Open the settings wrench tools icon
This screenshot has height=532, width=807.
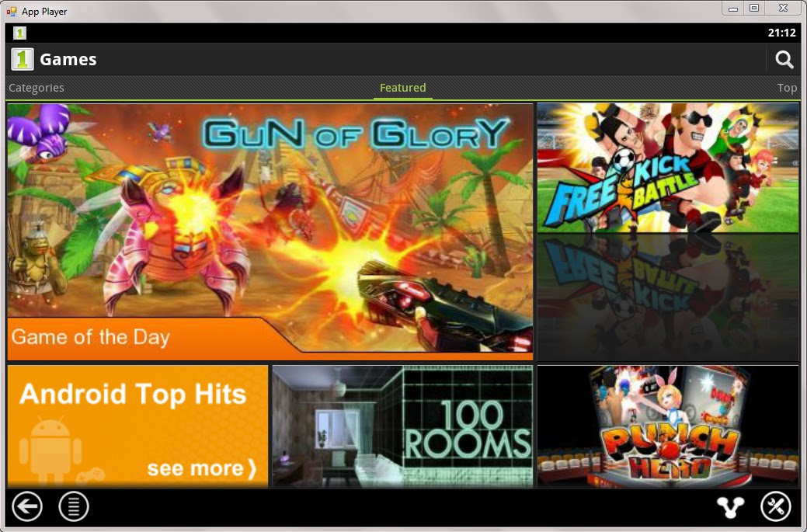click(776, 507)
